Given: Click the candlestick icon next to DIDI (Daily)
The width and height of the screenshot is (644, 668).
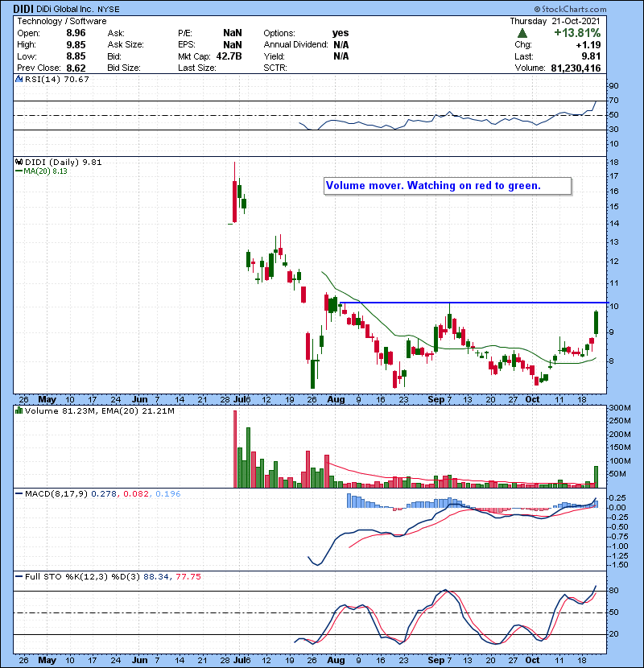Looking at the screenshot, I should coord(19,162).
